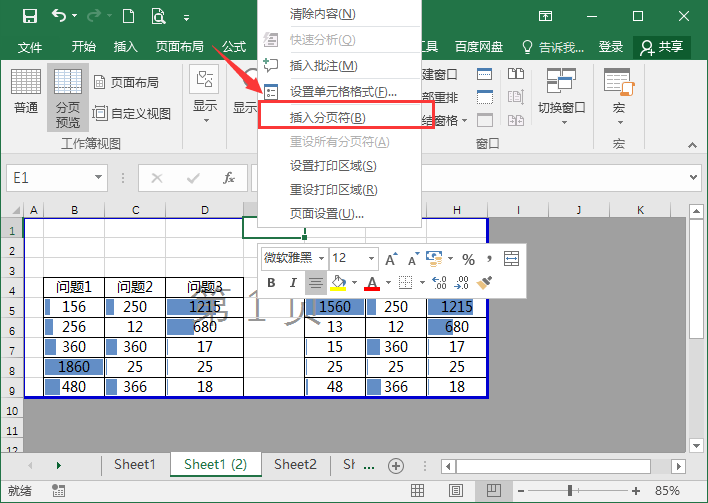Click Page Layout (页面布局) view button
Viewport: 708px width, 503px height.
click(126, 83)
